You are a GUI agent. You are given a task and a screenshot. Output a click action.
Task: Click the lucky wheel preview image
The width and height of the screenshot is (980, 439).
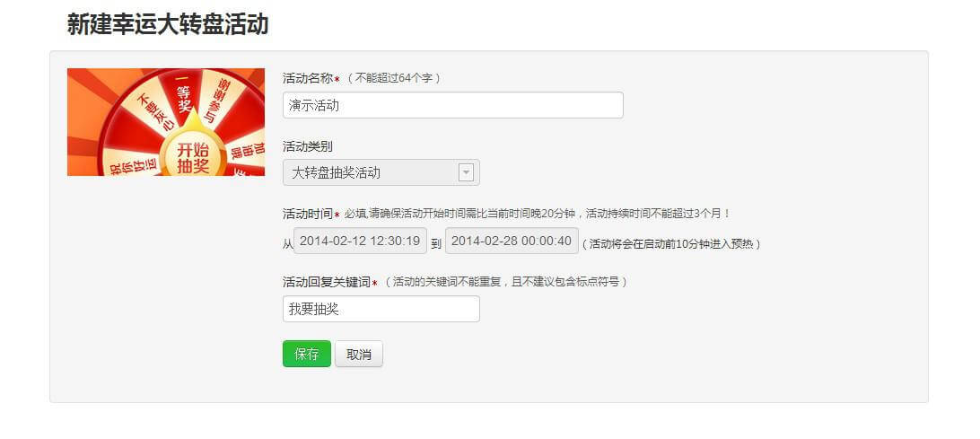click(166, 122)
